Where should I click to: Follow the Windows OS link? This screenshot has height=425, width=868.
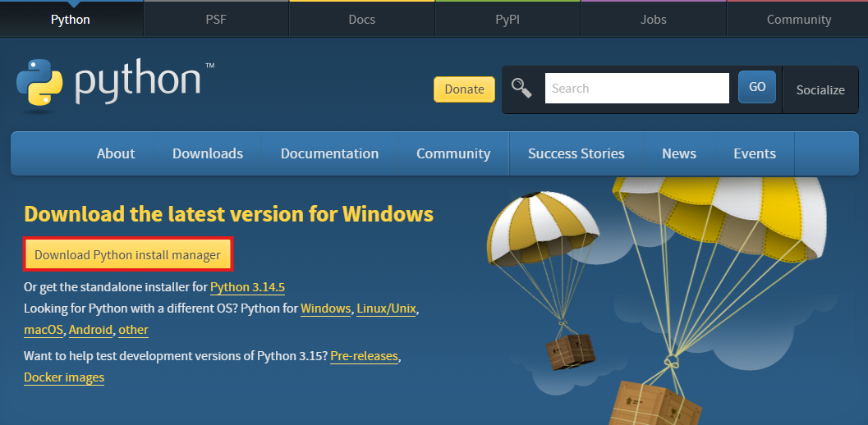pyautogui.click(x=325, y=308)
